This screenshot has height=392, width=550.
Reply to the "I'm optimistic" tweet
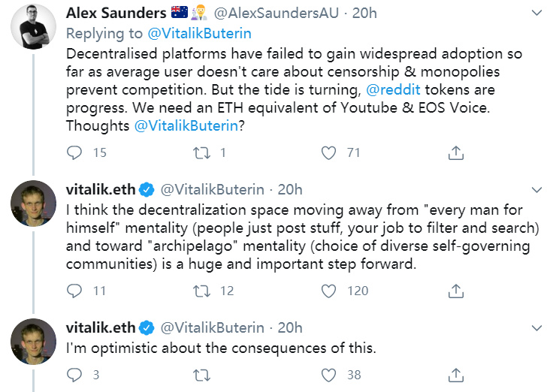75,375
